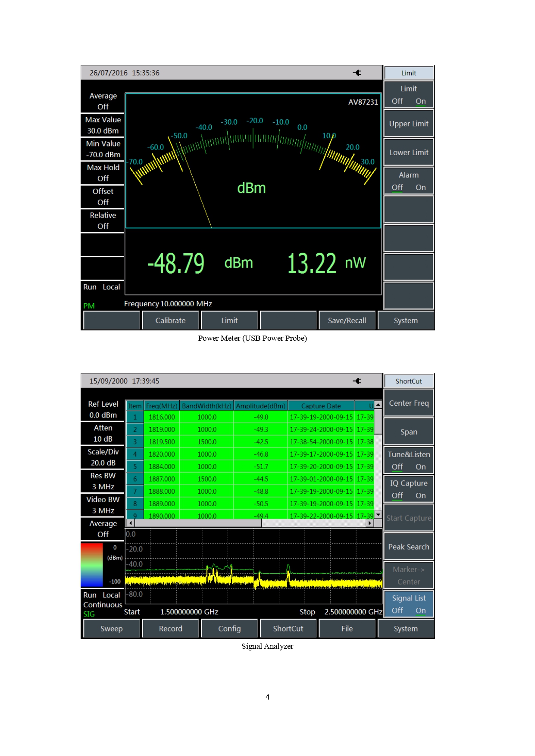Click the BandWidth(kHz) column header
This screenshot has width=535, height=756.
[206, 406]
